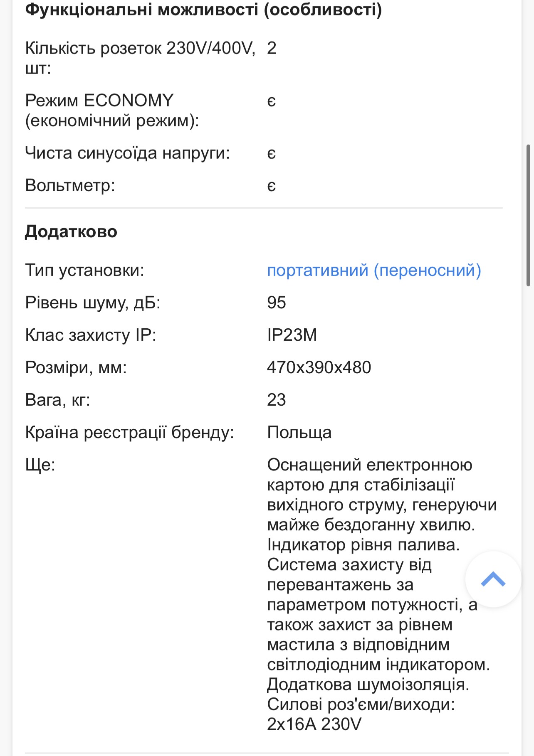The height and width of the screenshot is (756, 534).
Task: Click the Функціональні можливості (особливості) heading
Action: tap(203, 9)
